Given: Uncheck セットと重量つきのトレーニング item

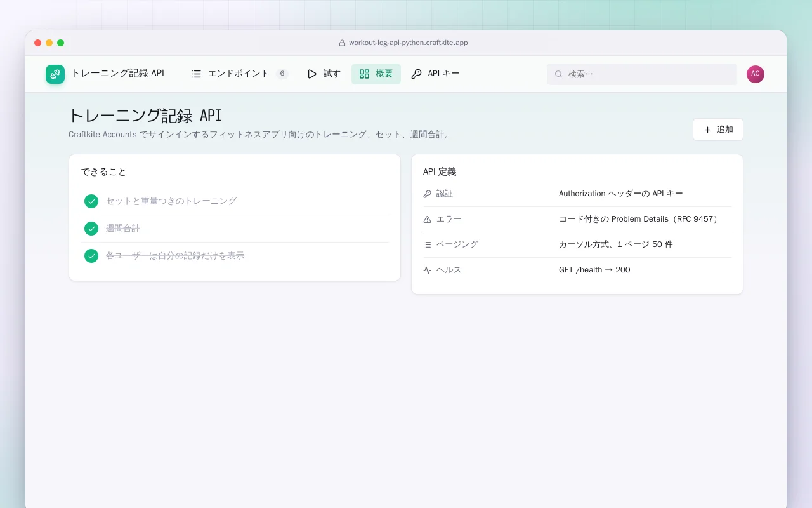Looking at the screenshot, I should pos(91,201).
